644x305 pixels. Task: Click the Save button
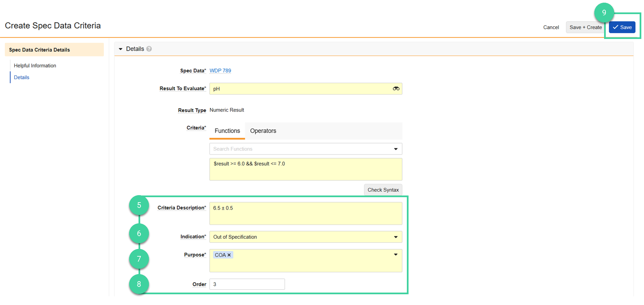622,28
